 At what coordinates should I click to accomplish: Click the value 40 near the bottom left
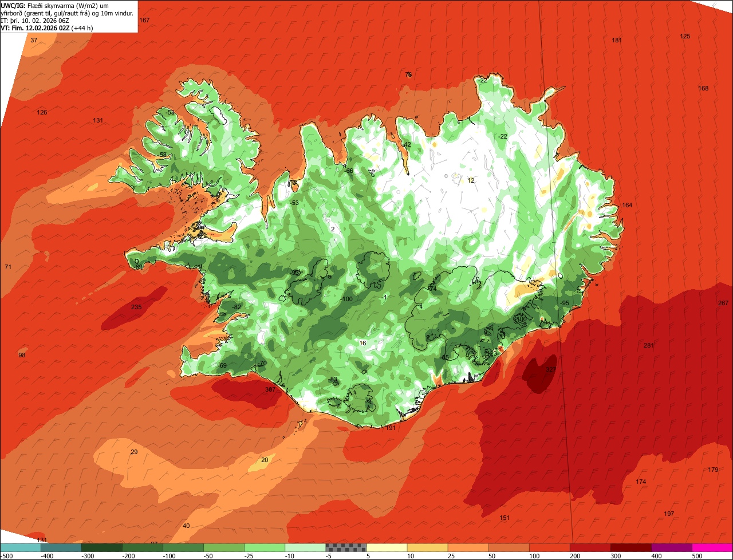click(x=186, y=526)
